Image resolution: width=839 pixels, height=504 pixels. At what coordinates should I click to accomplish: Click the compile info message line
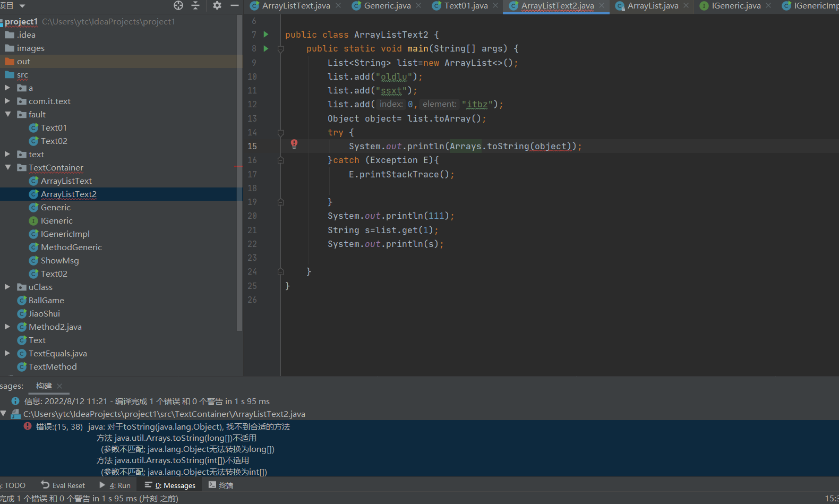click(147, 402)
